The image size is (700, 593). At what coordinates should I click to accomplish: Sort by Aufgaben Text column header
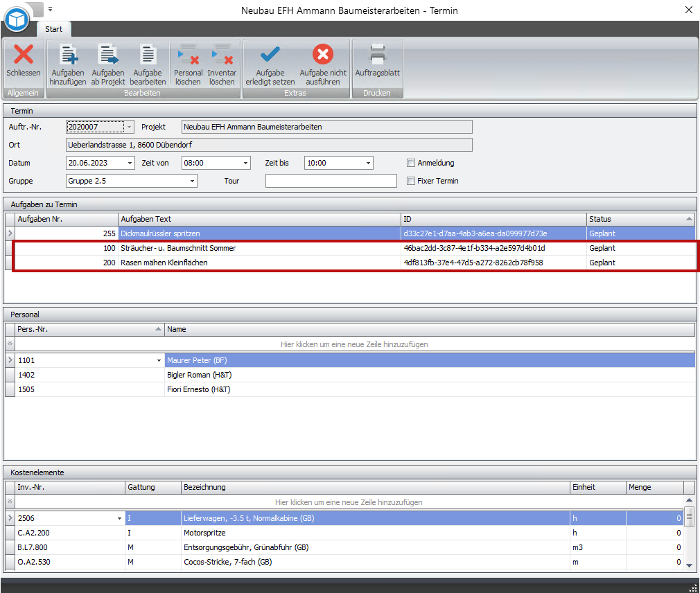point(259,219)
